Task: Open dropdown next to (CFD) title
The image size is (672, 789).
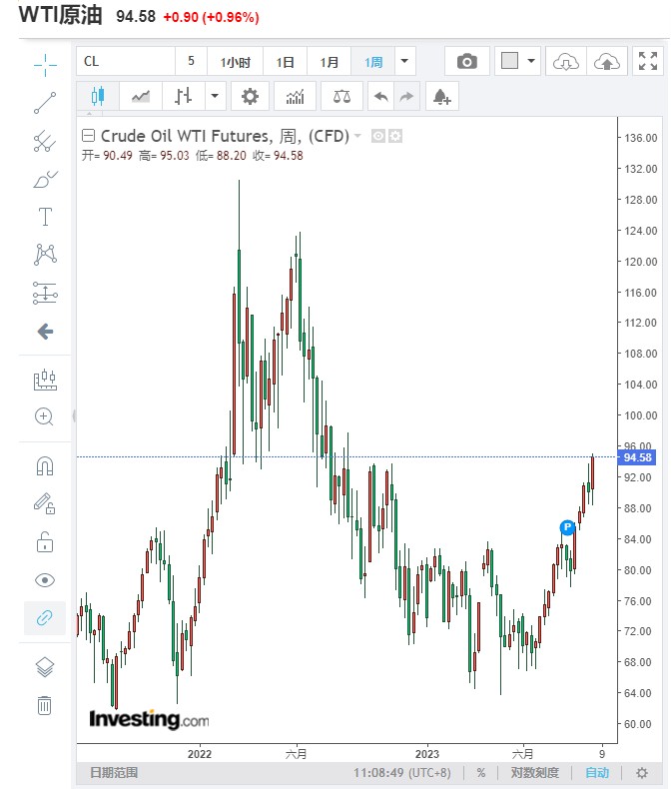Action: click(358, 136)
